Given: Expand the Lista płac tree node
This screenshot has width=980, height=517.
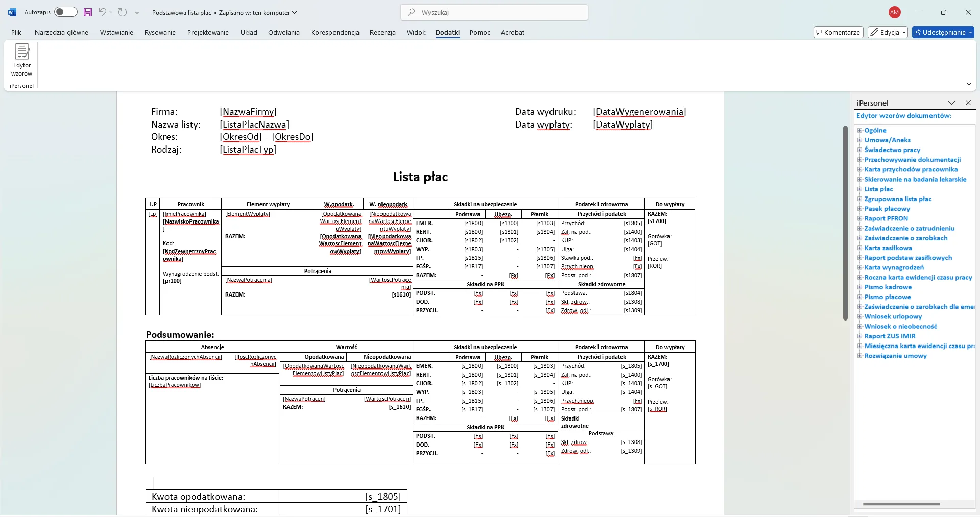Looking at the screenshot, I should (859, 189).
